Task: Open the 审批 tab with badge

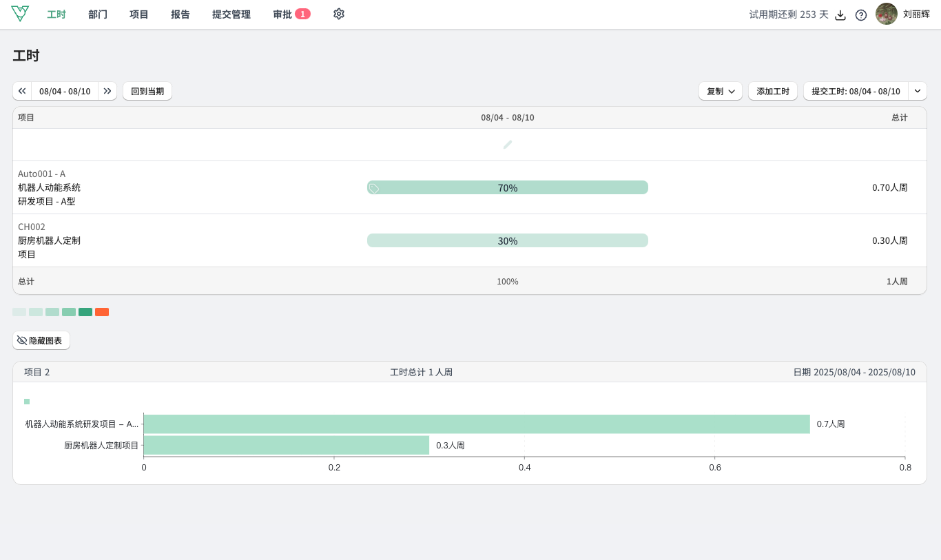Action: [x=291, y=14]
